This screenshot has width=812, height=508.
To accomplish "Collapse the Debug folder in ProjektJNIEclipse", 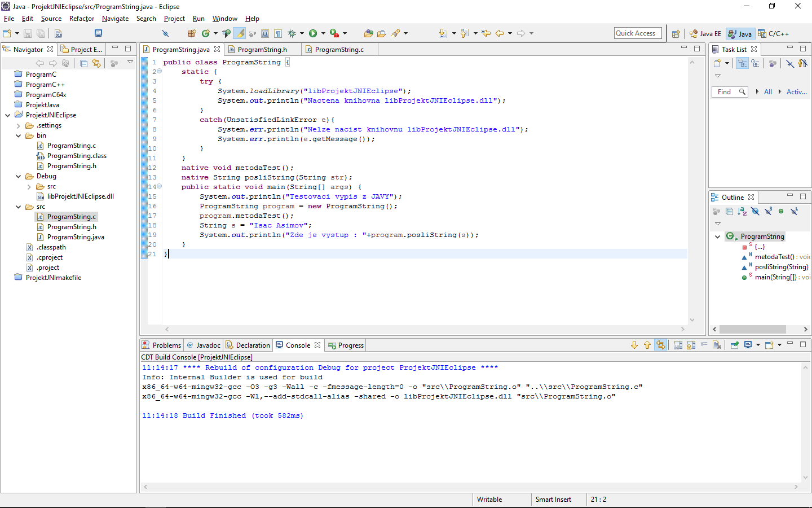I will tap(17, 176).
